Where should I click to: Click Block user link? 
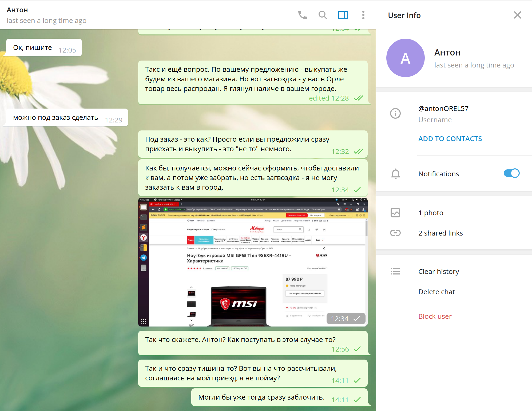(x=435, y=316)
